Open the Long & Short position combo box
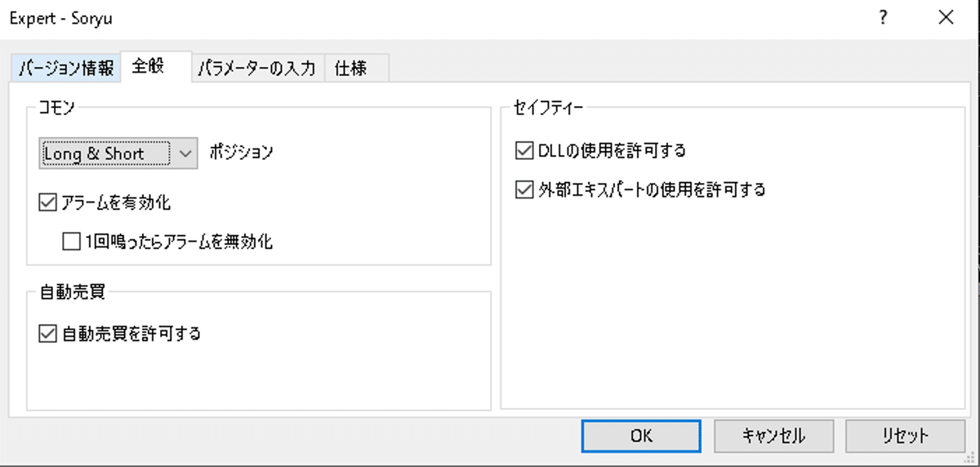Image resolution: width=980 pixels, height=467 pixels. [x=106, y=153]
